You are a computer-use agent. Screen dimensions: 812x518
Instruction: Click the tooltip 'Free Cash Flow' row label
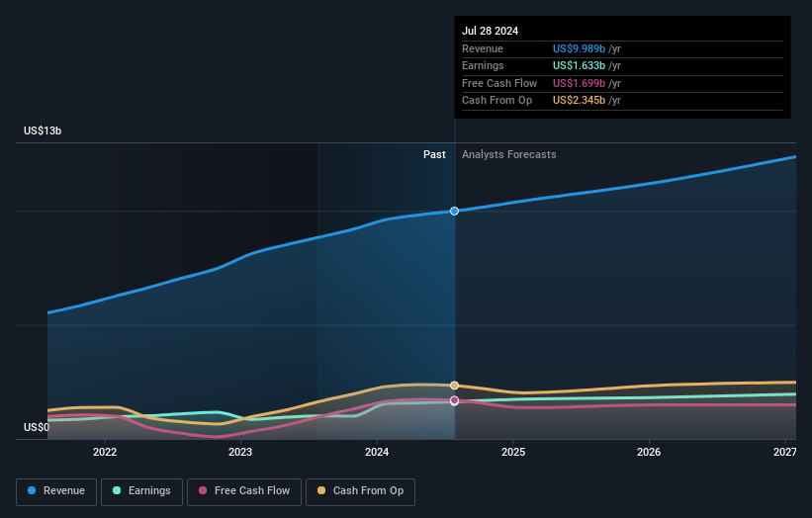pyautogui.click(x=499, y=83)
